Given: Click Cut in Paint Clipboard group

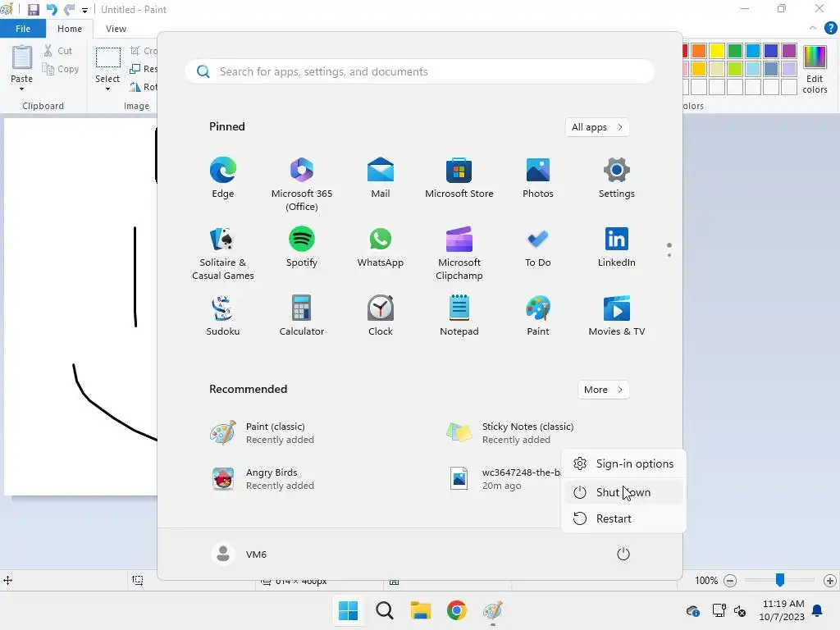Looking at the screenshot, I should pos(58,51).
